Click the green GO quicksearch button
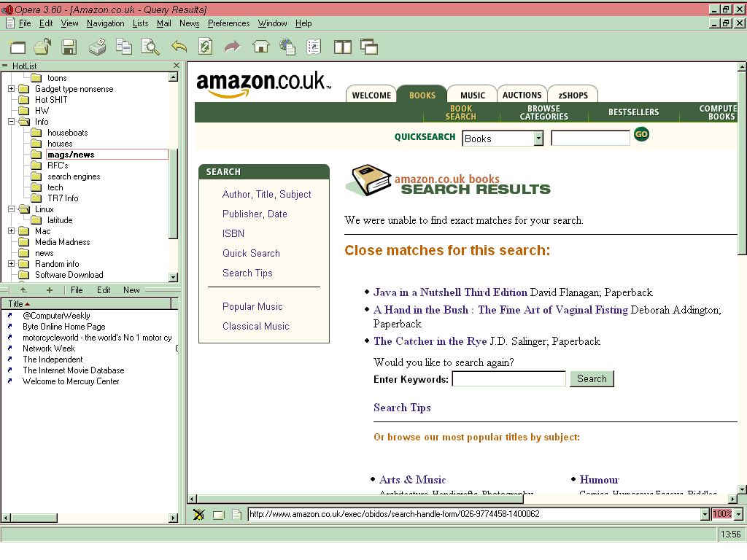The height and width of the screenshot is (560, 747). (x=641, y=134)
